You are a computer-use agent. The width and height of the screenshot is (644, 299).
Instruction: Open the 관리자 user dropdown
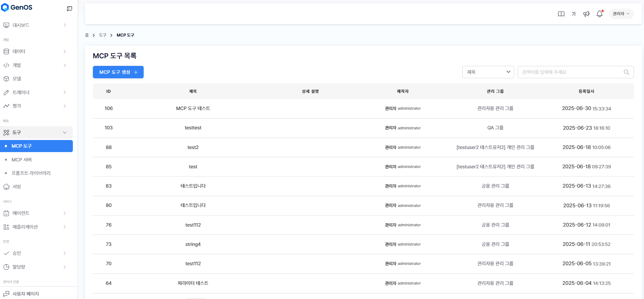click(x=621, y=14)
